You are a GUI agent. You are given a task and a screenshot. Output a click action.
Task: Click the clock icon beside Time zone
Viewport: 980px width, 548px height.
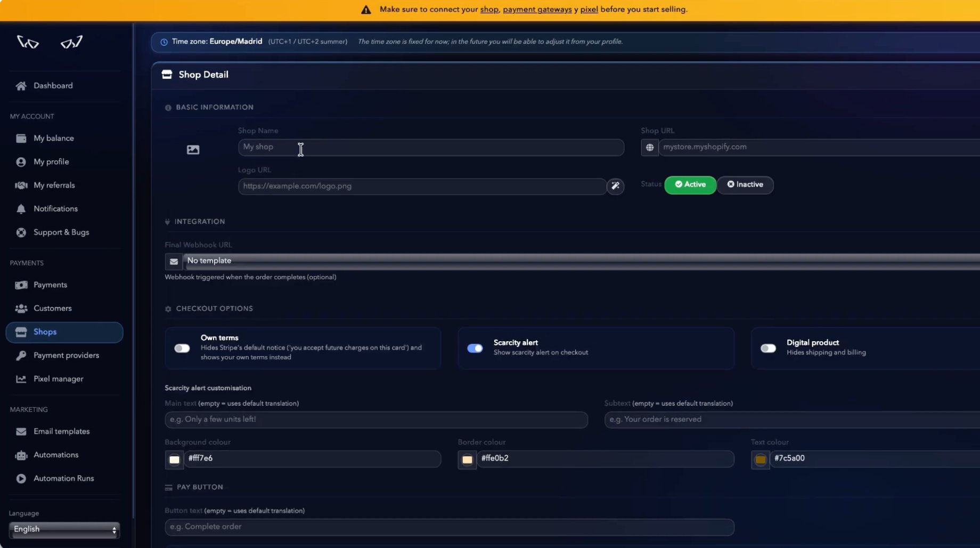coord(164,42)
